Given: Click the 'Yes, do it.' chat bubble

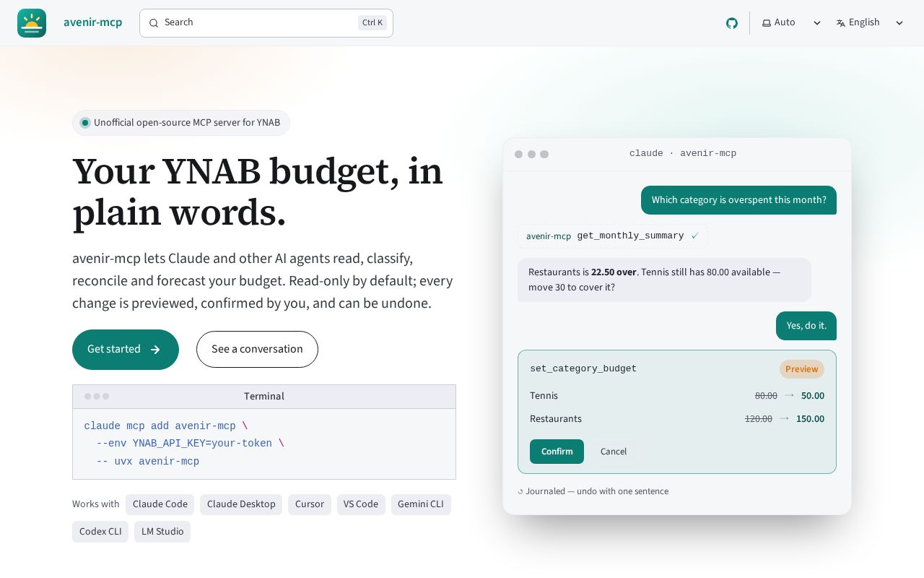Looking at the screenshot, I should click(806, 326).
